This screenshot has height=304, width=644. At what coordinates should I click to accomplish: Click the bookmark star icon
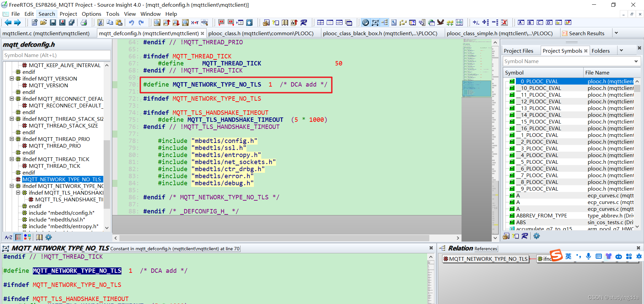249,22
